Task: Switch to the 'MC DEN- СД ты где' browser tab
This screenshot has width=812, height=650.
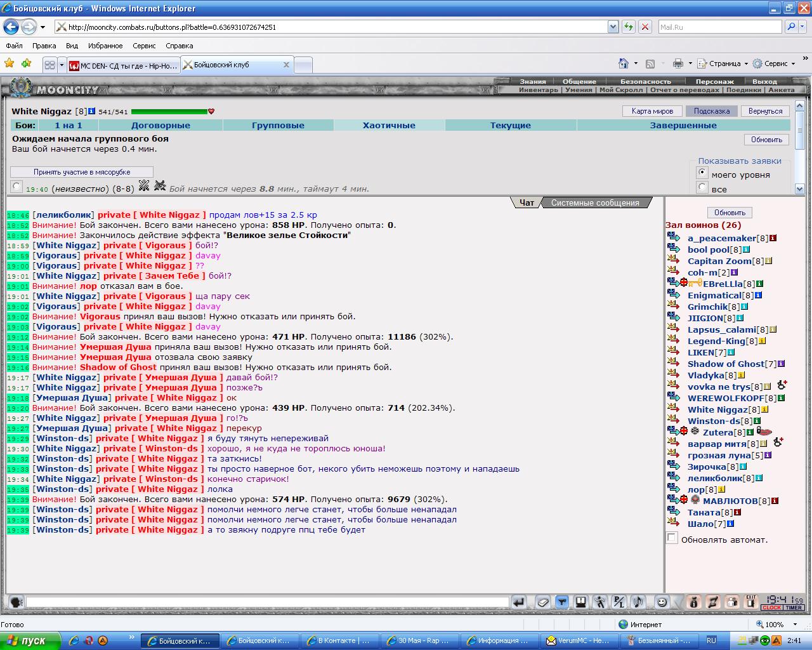Action: [x=124, y=65]
